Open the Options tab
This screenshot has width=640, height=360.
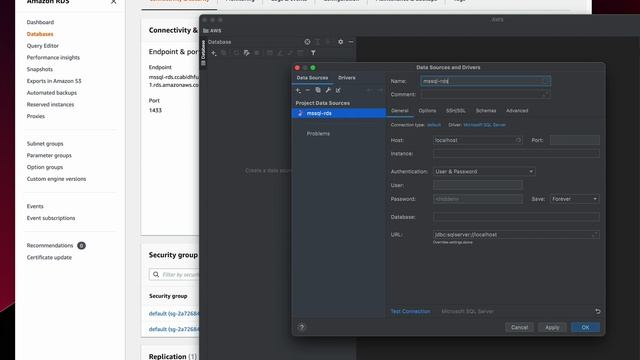click(x=427, y=111)
